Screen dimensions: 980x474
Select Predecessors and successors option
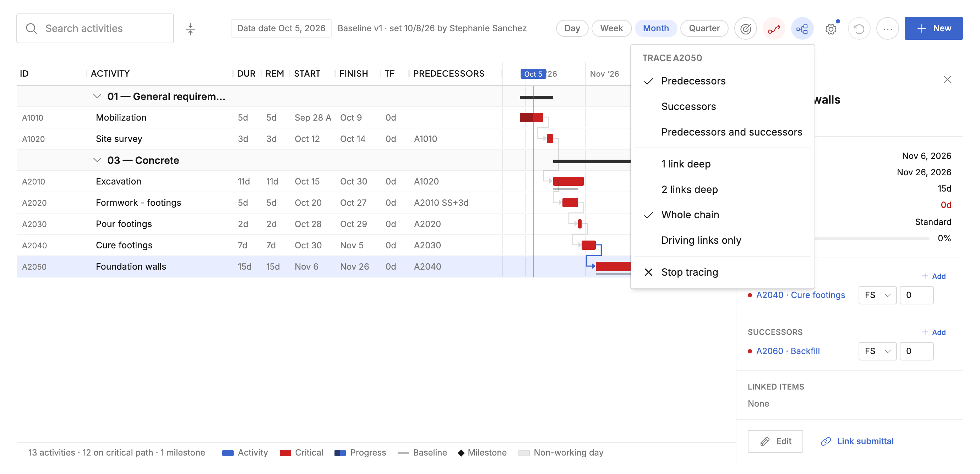(722, 132)
